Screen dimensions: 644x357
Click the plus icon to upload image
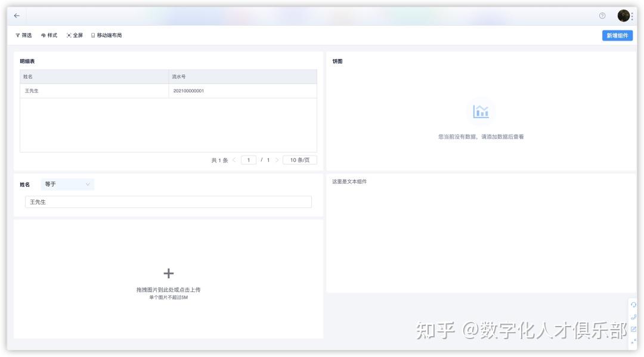pyautogui.click(x=168, y=274)
